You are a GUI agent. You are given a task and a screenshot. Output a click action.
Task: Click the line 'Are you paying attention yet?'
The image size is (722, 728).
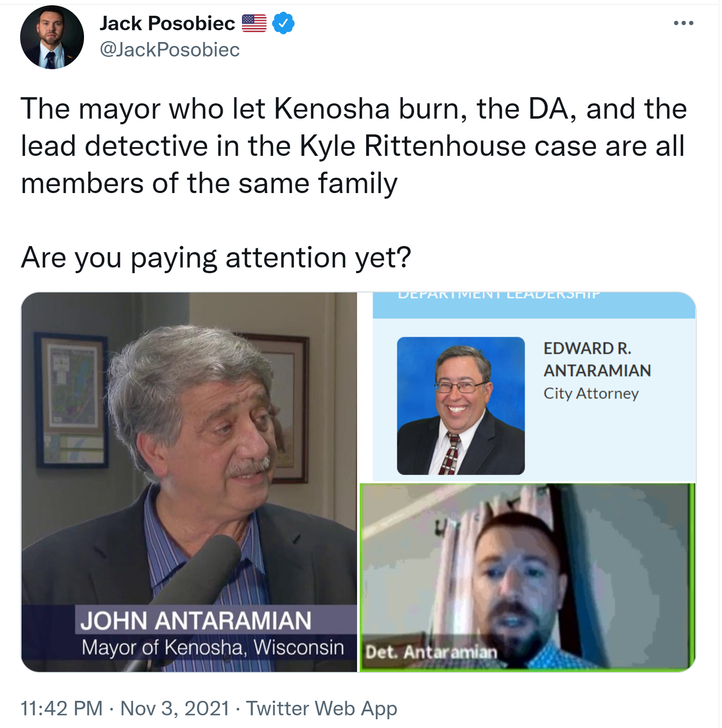(216, 257)
